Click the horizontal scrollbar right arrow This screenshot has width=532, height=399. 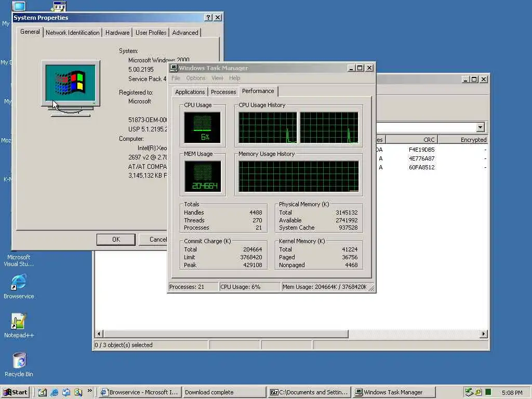(484, 334)
